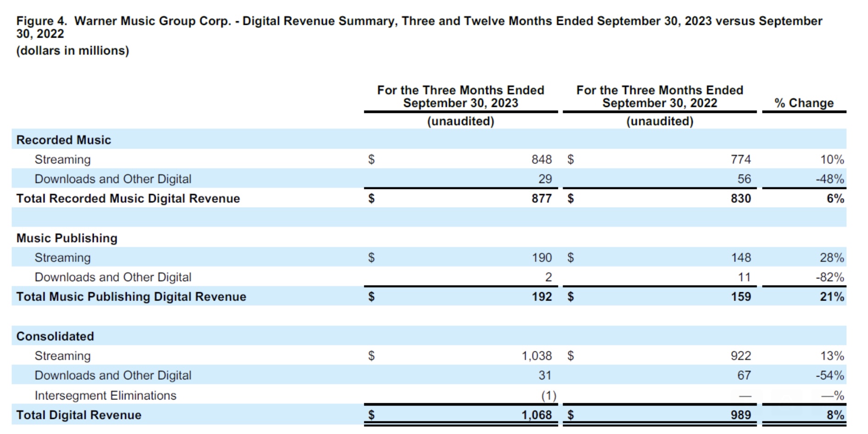Image resolution: width=868 pixels, height=434 pixels.
Task: Click the 13% change value
Action: [832, 356]
